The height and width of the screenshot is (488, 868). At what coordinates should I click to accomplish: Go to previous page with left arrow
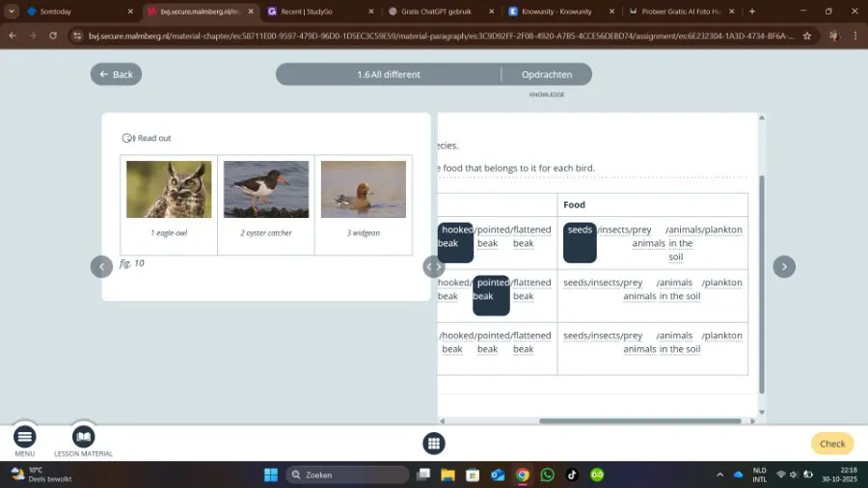pos(101,267)
